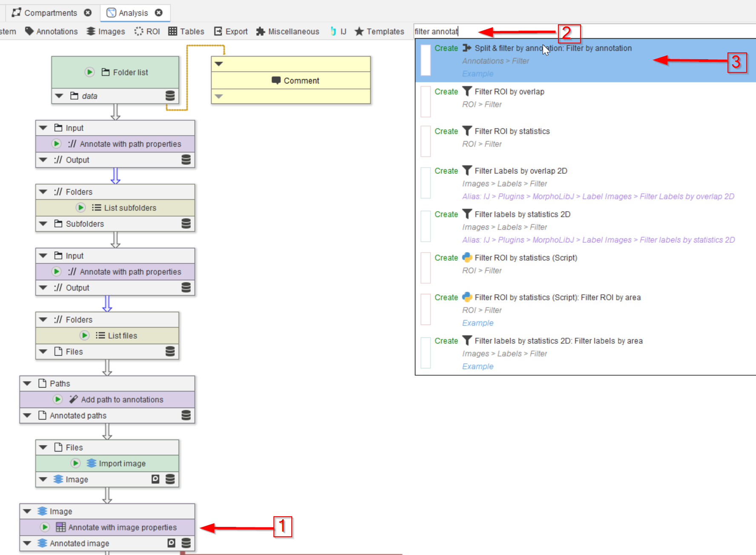Collapse the Comment node top arrow
The width and height of the screenshot is (756, 555).
point(219,64)
